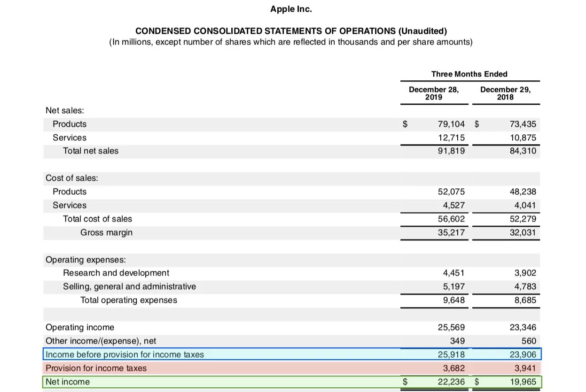Viewport: 586px width, 392px height.
Task: Select the 'Total operating expenses' label
Action: click(x=129, y=300)
